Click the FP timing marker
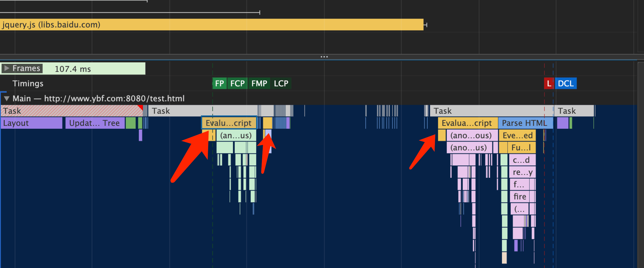The height and width of the screenshot is (268, 644). coord(219,84)
